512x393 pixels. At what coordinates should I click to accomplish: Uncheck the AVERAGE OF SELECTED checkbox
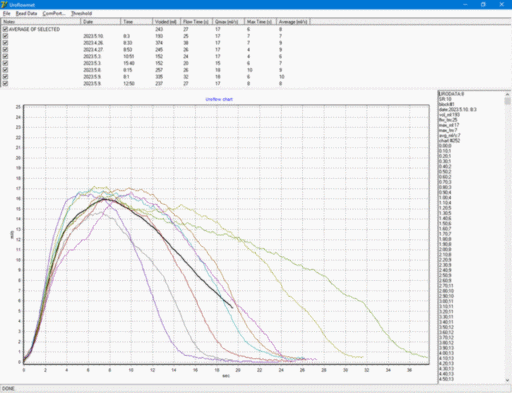tap(5, 29)
